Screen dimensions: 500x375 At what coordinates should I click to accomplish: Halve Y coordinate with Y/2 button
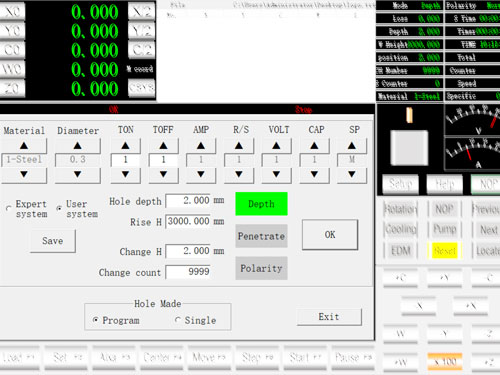[x=142, y=31]
